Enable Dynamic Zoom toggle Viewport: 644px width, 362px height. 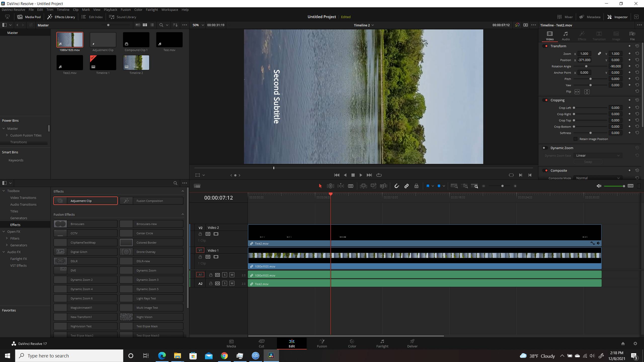click(x=545, y=148)
